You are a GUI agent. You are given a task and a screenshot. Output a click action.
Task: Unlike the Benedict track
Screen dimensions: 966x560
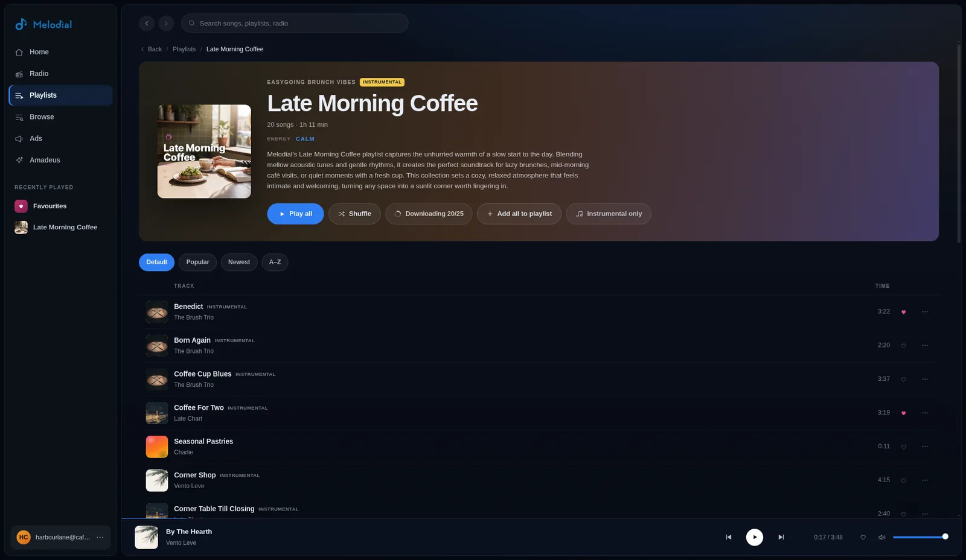point(903,312)
